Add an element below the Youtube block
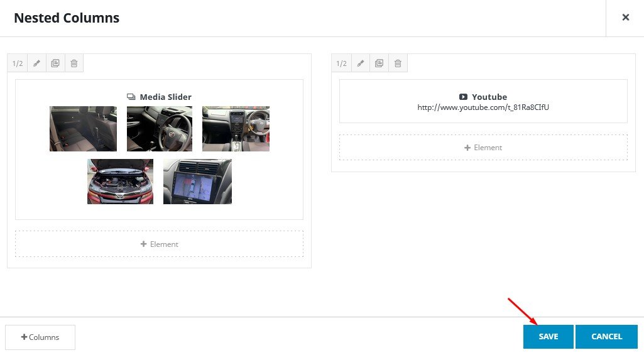Viewport: 644px width, 355px height. click(483, 148)
